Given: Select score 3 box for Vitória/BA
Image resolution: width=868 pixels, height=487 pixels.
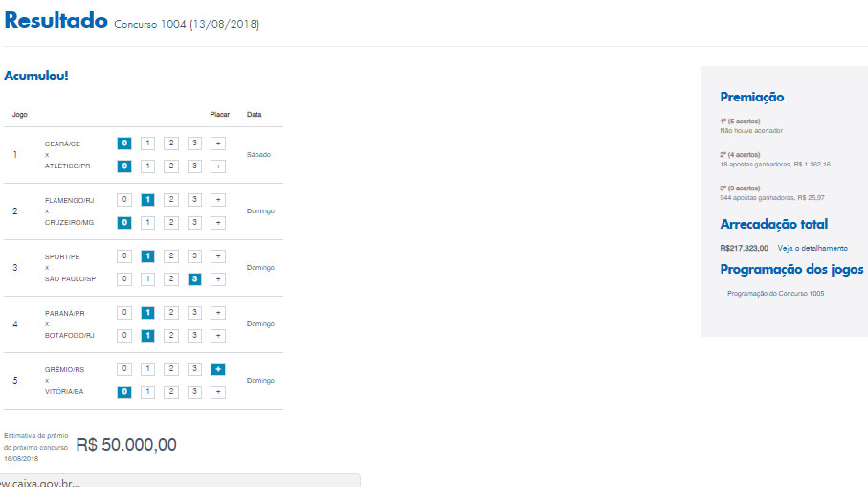Looking at the screenshot, I should (194, 392).
